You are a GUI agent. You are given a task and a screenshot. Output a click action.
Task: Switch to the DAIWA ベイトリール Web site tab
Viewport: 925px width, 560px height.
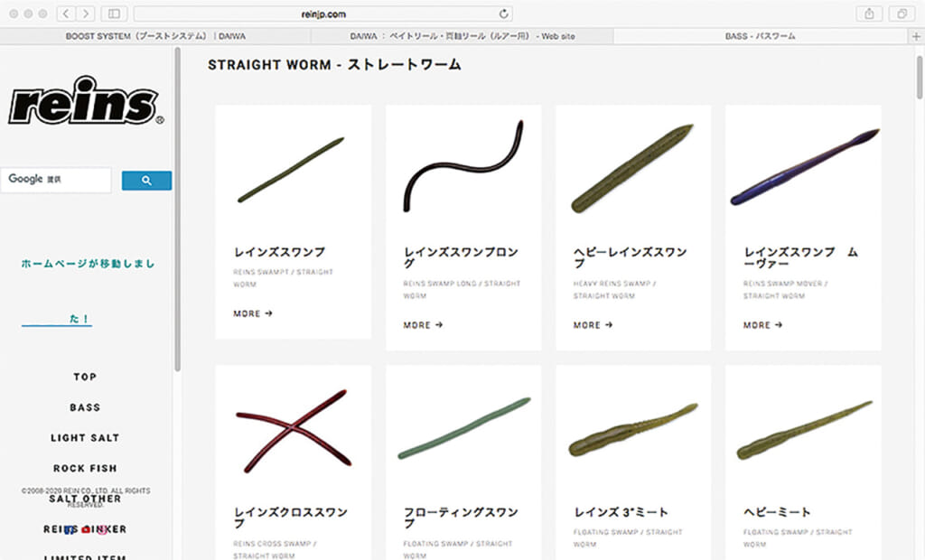pyautogui.click(x=462, y=36)
